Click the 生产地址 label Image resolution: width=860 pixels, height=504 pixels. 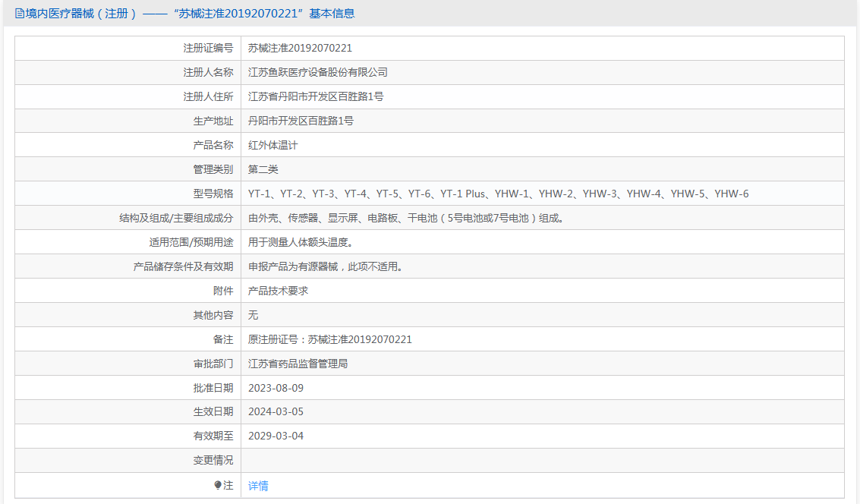213,121
